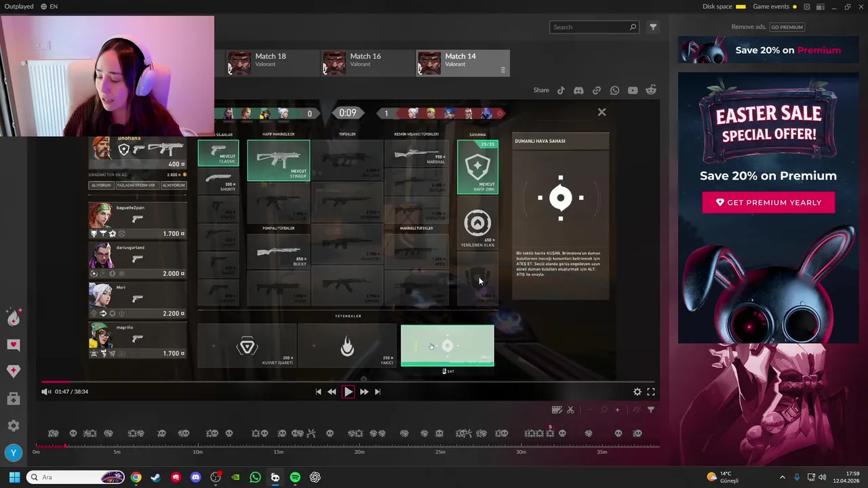Select the scissors cut tool
This screenshot has width=868, height=488.
(x=570, y=410)
